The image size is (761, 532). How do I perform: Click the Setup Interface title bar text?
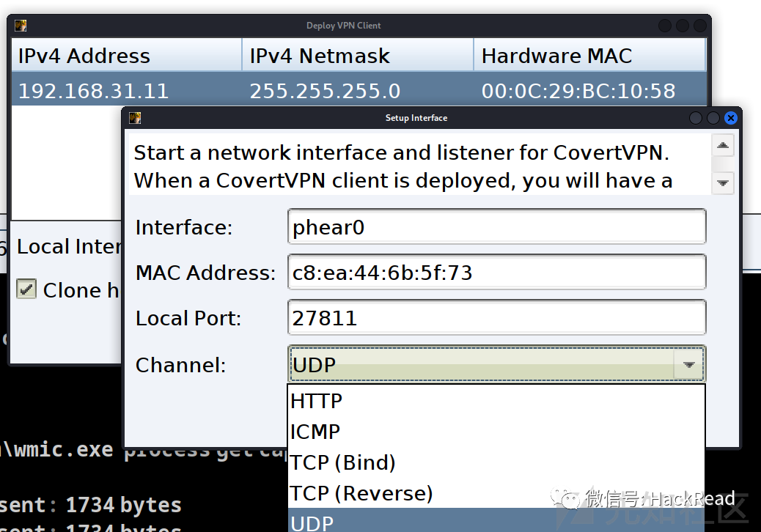[416, 118]
